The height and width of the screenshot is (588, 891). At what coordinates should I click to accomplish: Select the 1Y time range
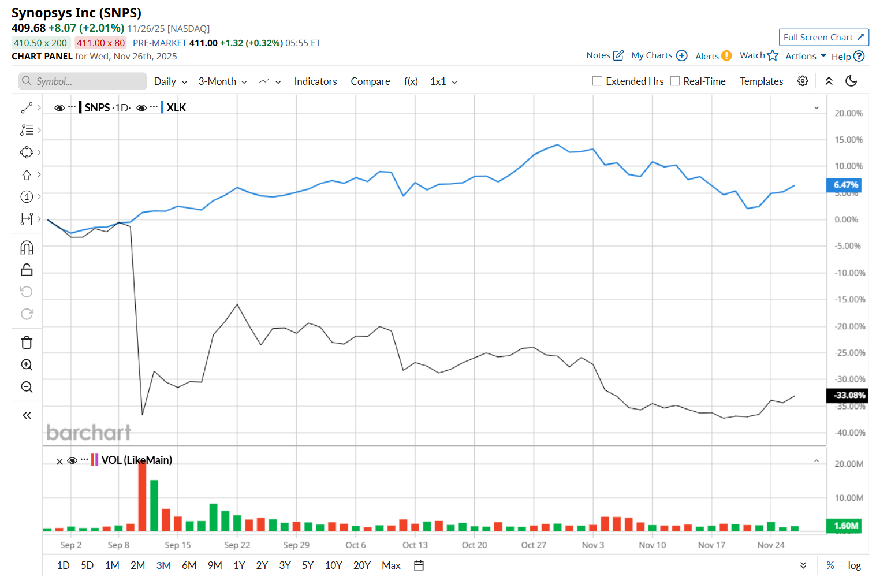[239, 565]
